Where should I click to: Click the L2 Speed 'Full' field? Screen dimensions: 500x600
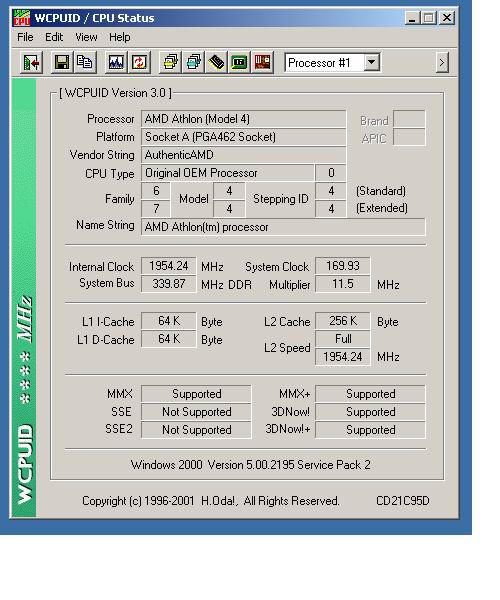tap(343, 339)
